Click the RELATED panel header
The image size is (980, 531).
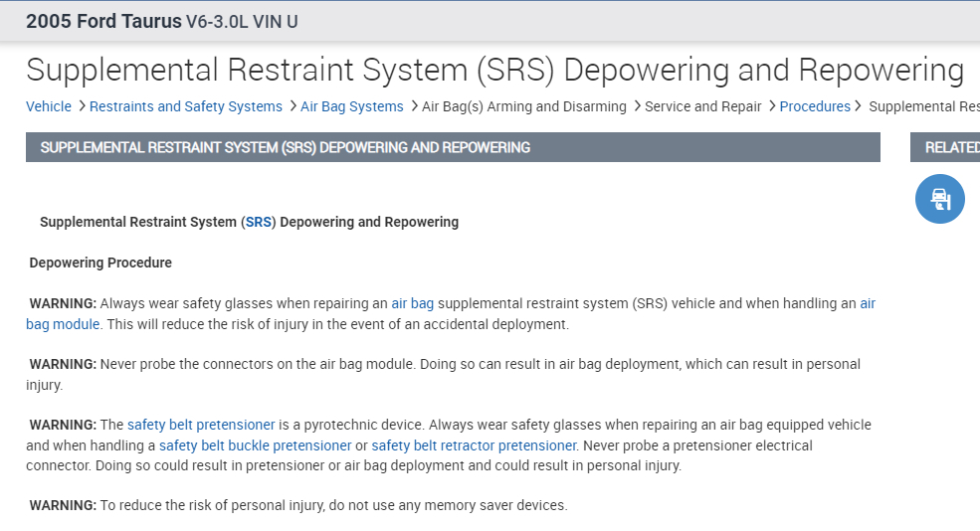pos(945,147)
